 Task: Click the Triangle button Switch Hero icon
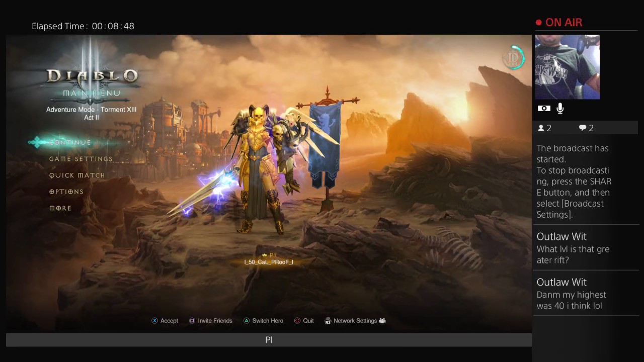tap(247, 321)
